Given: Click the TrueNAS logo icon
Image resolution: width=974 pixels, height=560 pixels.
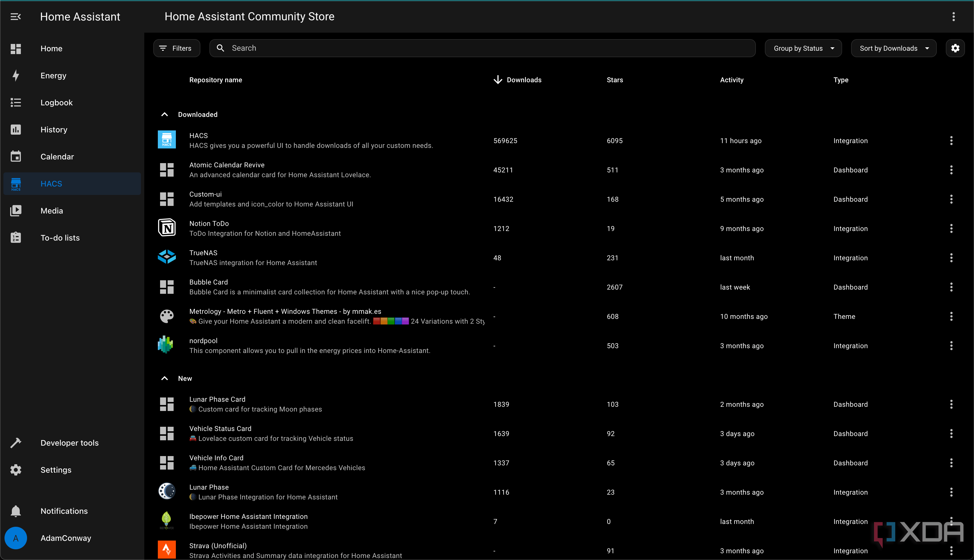Looking at the screenshot, I should coord(167,257).
